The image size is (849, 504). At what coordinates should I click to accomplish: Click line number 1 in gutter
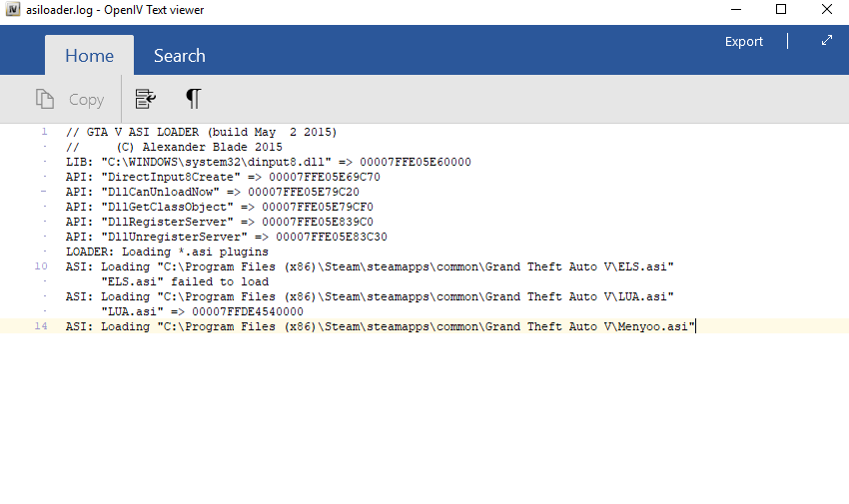pos(44,132)
